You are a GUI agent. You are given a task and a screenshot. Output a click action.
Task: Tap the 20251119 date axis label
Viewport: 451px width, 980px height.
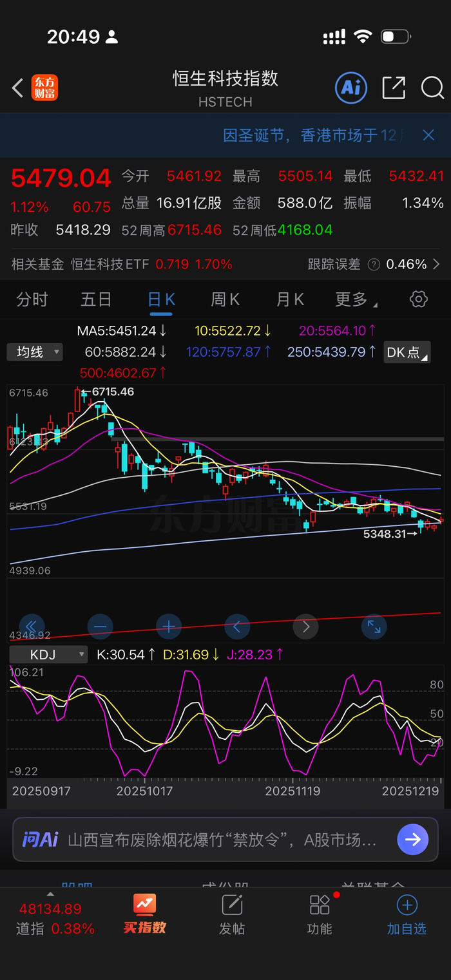[x=293, y=791]
